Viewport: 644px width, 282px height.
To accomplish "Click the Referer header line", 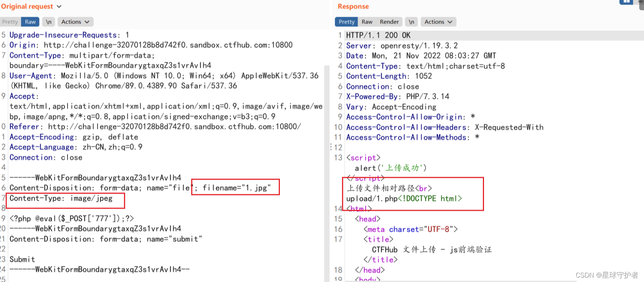I will pyautogui.click(x=155, y=127).
